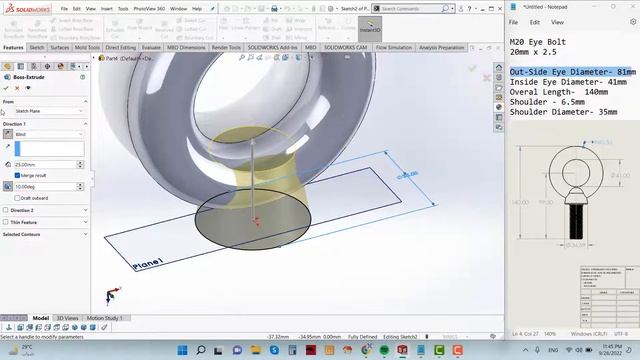Open File Explorer tab in task pane
The height and width of the screenshot is (360, 640).
coord(499,87)
